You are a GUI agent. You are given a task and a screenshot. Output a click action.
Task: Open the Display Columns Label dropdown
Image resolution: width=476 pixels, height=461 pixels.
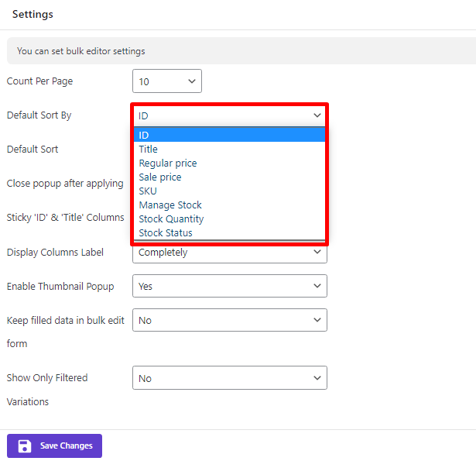[230, 253]
